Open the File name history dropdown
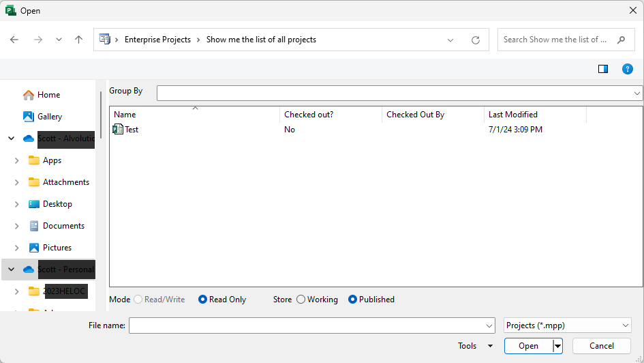 tap(489, 325)
